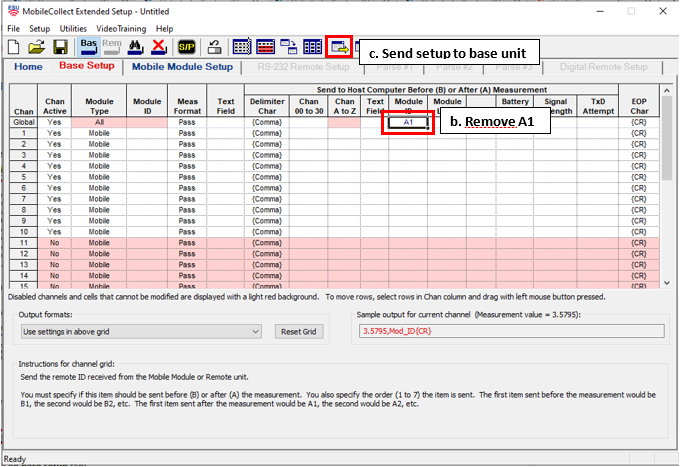The width and height of the screenshot is (681, 467).
Task: Click Meas Format Pass cell for channel 9
Action: coord(187,221)
